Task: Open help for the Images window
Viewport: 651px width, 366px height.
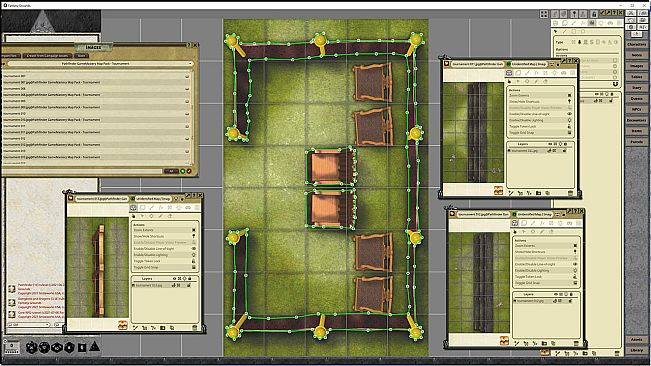Action: (x=189, y=45)
